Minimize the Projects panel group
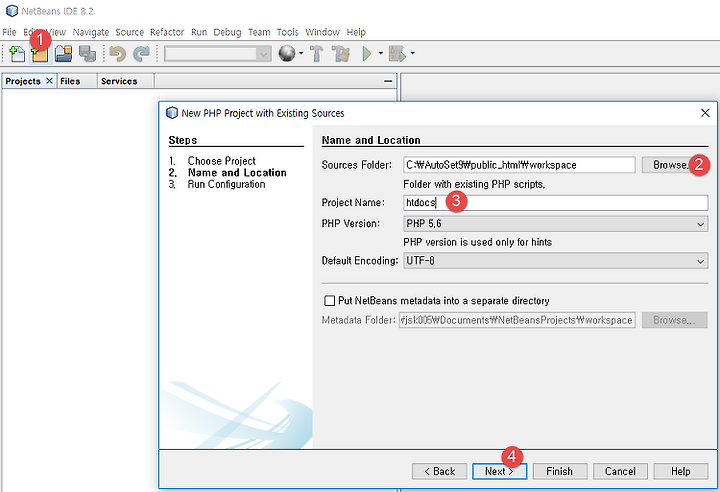The width and height of the screenshot is (720, 492). 388,81
